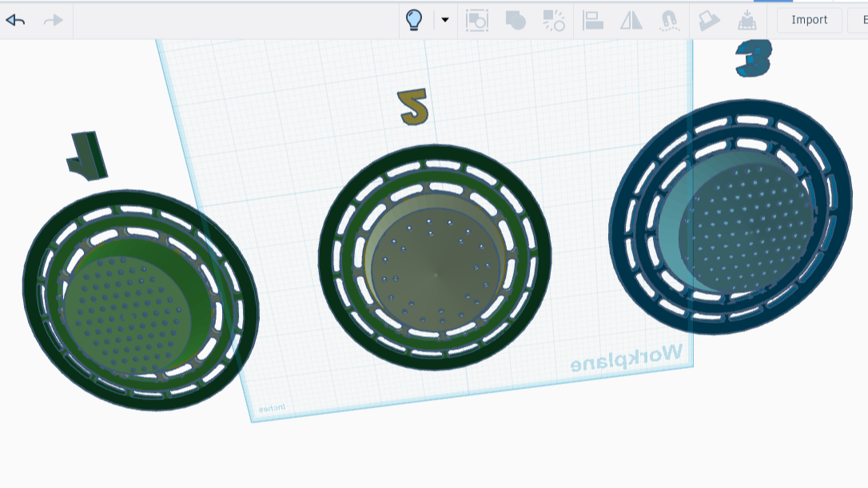Click the Align tool icon
Screen dimensions: 868x488
pos(593,21)
